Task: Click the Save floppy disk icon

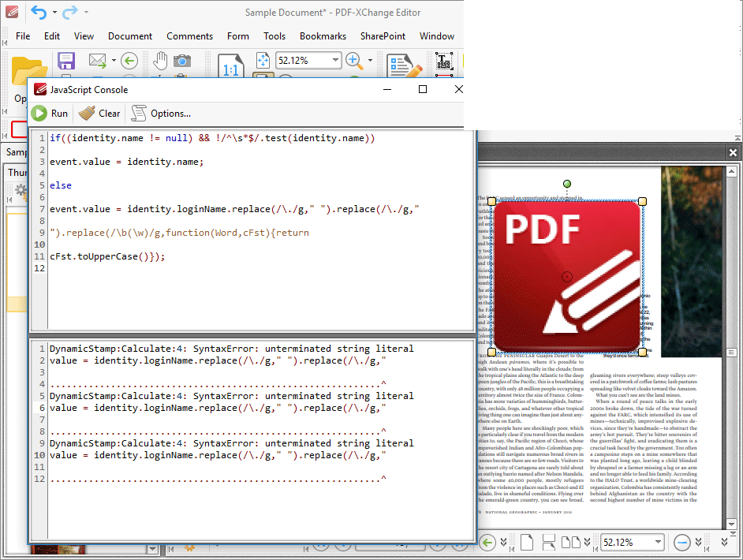Action: tap(66, 61)
